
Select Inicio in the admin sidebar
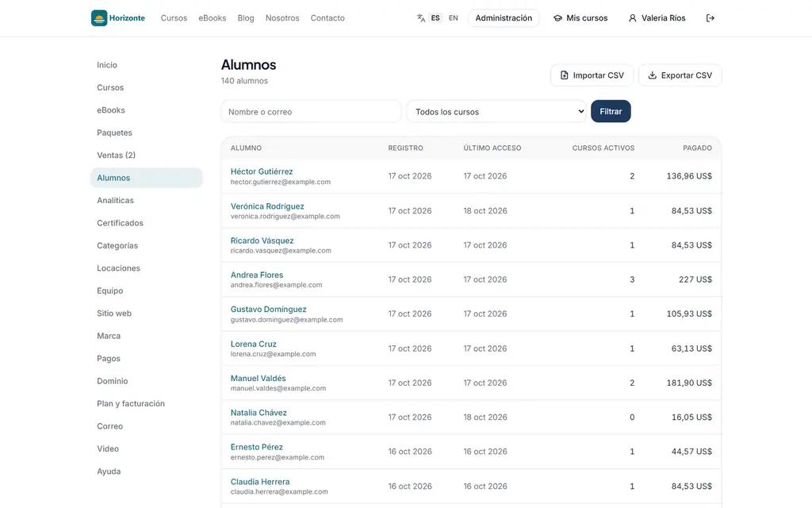147,65
